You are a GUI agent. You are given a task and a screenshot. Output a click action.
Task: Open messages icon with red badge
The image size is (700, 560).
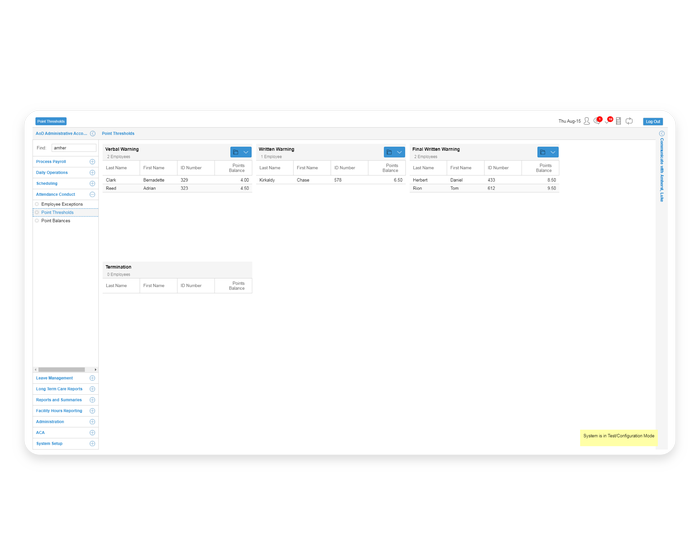(x=597, y=121)
